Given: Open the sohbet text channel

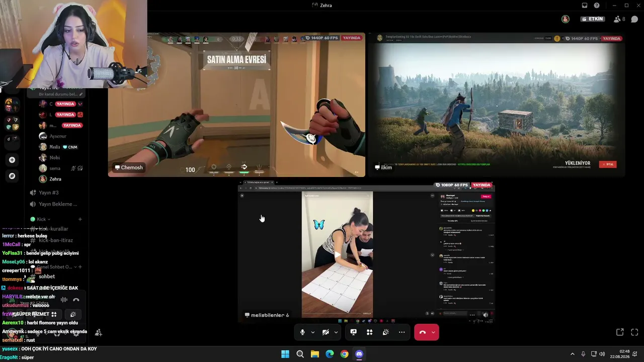Looking at the screenshot, I should (47, 277).
